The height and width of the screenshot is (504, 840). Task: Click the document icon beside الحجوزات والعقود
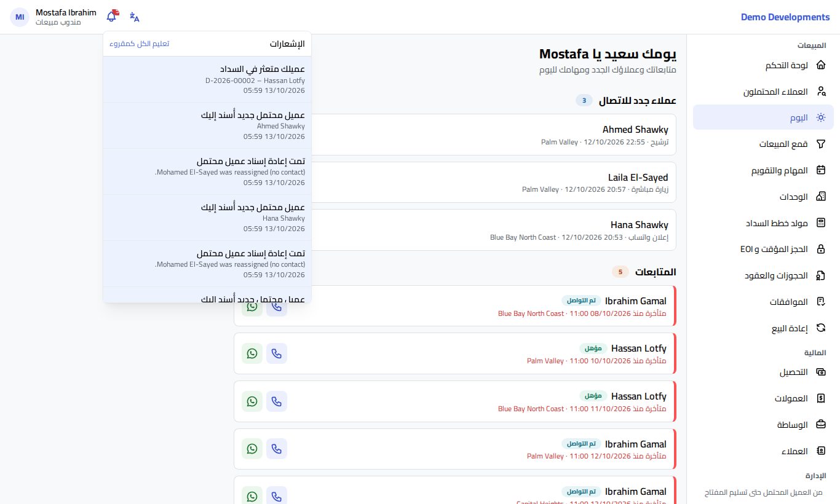820,275
